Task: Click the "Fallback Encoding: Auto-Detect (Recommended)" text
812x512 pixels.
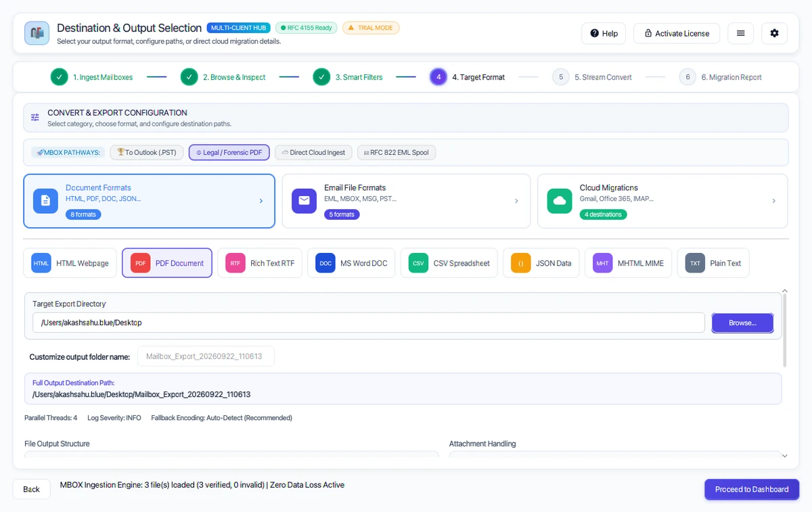Action: click(222, 418)
